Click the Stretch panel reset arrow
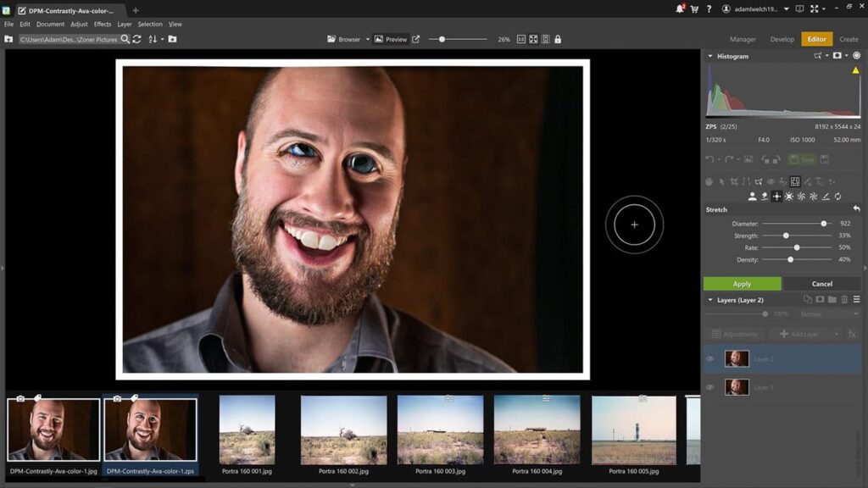868x488 pixels. point(856,209)
